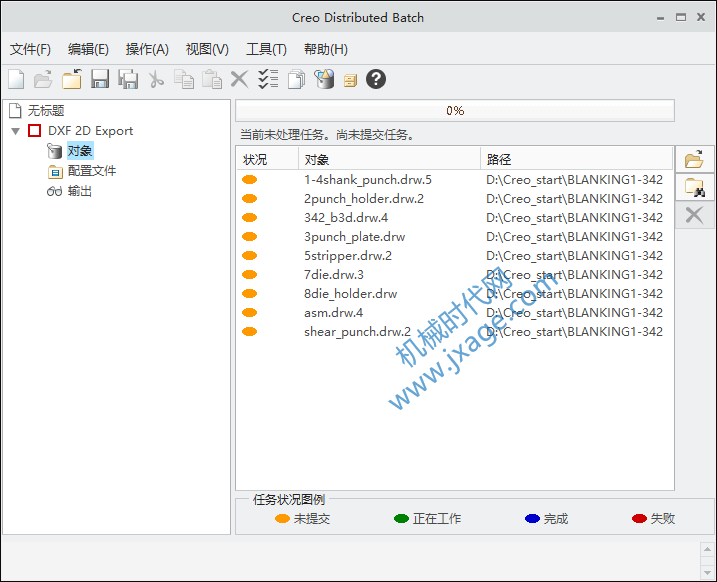Click the green 正在工作 legend swatch

tap(401, 518)
